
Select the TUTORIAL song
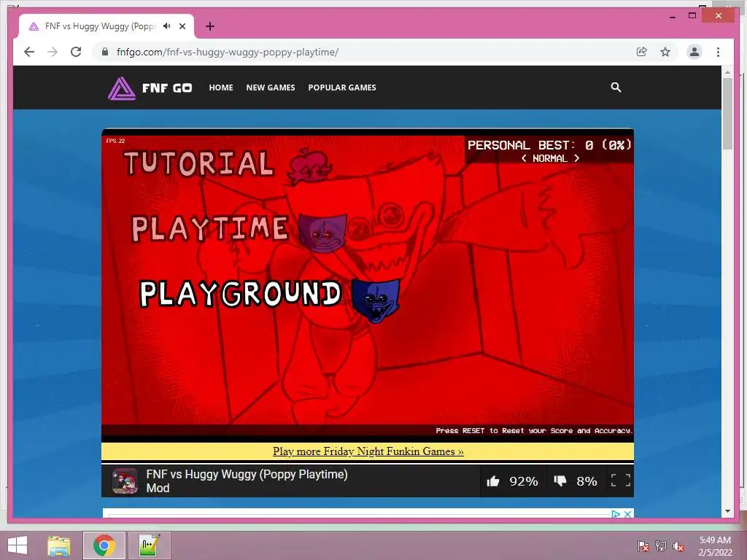click(199, 163)
